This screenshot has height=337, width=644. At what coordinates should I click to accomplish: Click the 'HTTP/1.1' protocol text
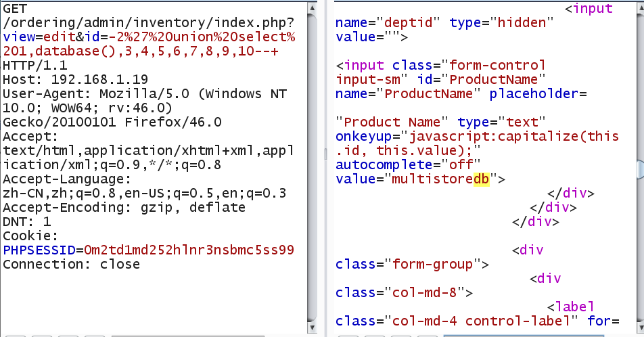tap(35, 65)
